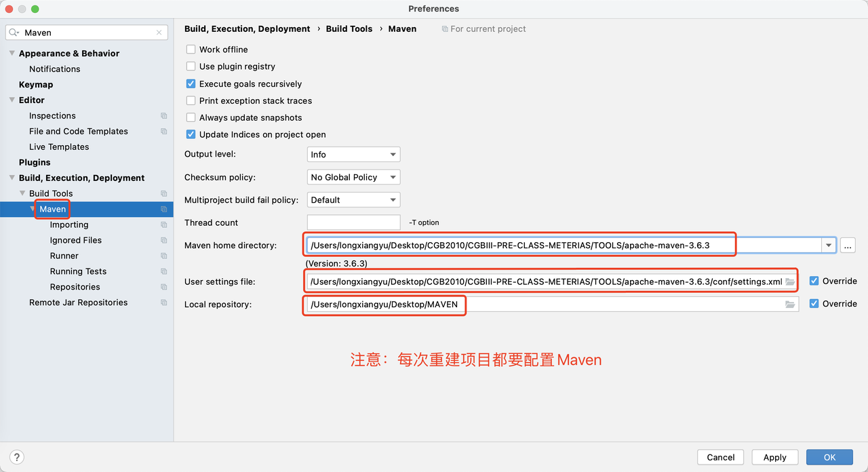The width and height of the screenshot is (868, 472).
Task: Open the Maven home directory dropdown arrow
Action: click(829, 245)
